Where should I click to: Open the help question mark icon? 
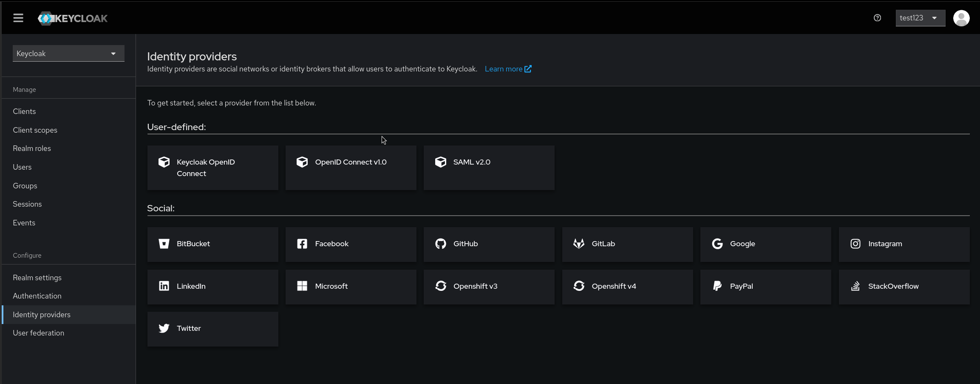click(x=877, y=18)
